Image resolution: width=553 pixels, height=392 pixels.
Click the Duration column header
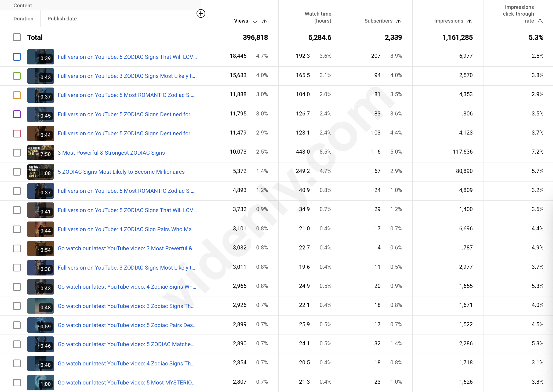tap(23, 19)
